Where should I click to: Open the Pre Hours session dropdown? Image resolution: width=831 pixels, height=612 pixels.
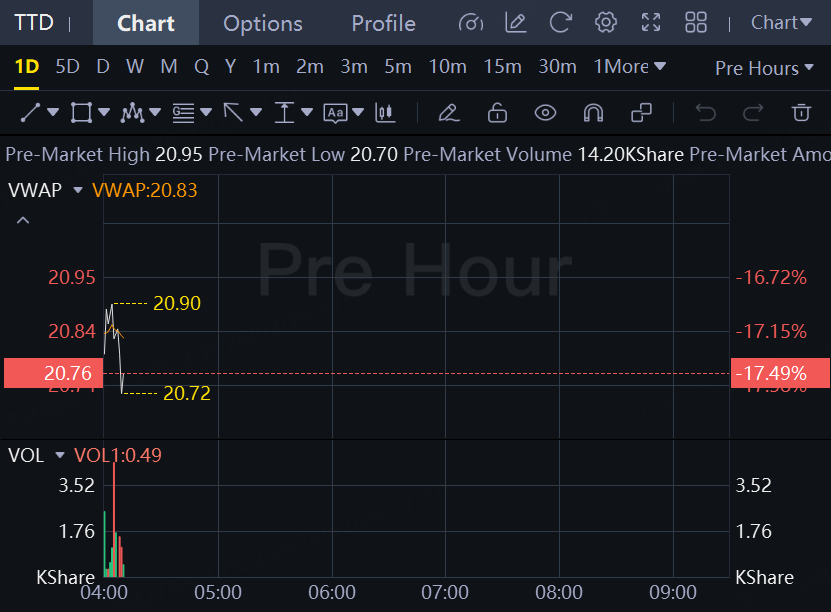[764, 68]
